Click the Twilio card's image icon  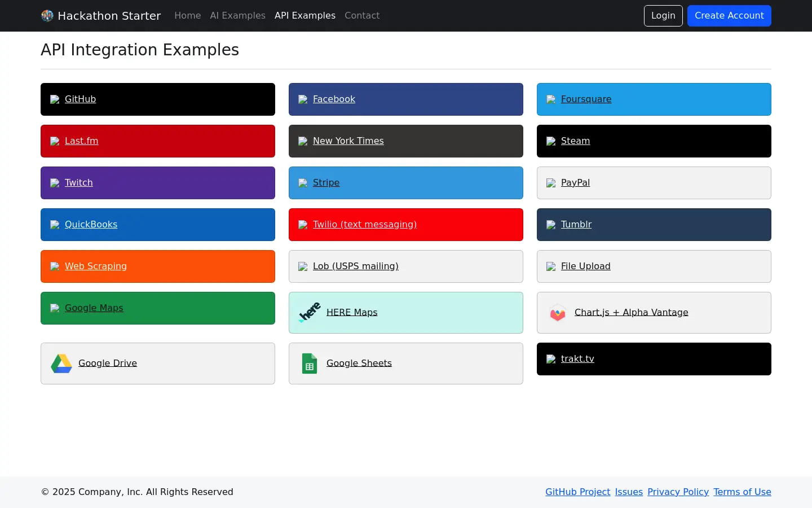pos(303,225)
